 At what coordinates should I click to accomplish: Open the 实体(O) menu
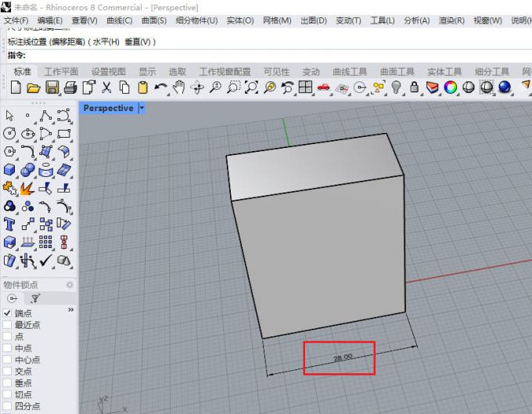tap(240, 20)
